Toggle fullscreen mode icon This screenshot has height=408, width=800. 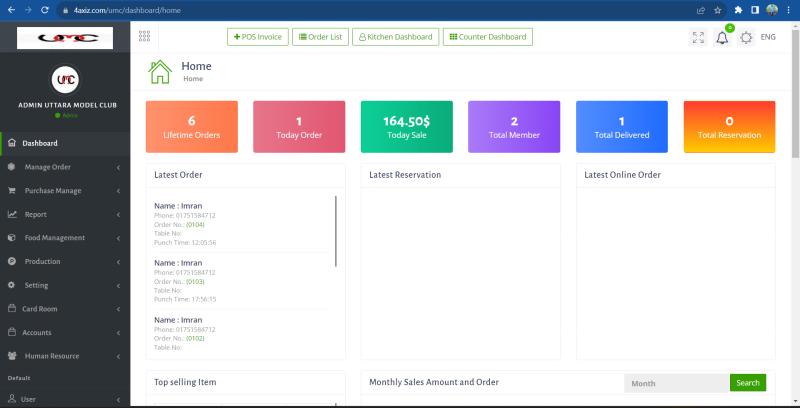coord(698,37)
